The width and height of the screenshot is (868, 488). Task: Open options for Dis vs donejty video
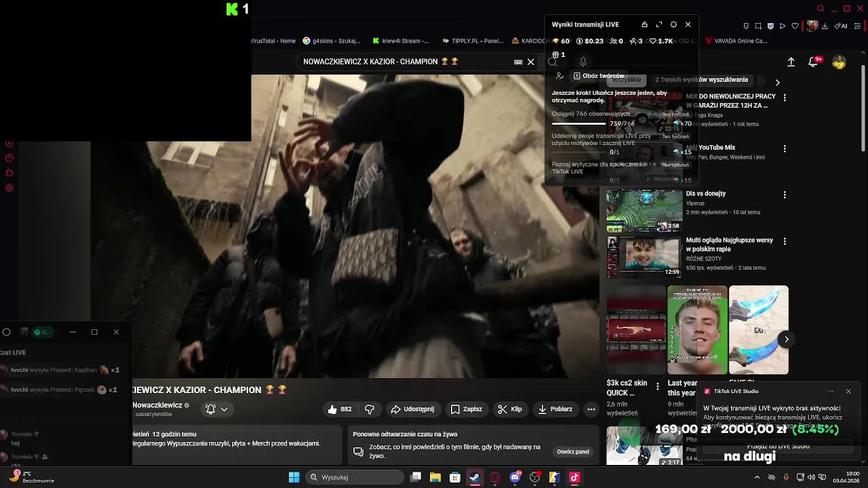(785, 195)
